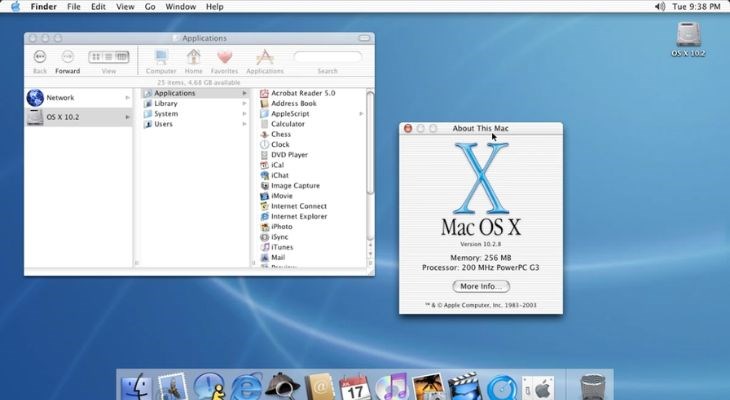The image size is (730, 400).
Task: Select Calculator in the Applications column
Action: [288, 124]
